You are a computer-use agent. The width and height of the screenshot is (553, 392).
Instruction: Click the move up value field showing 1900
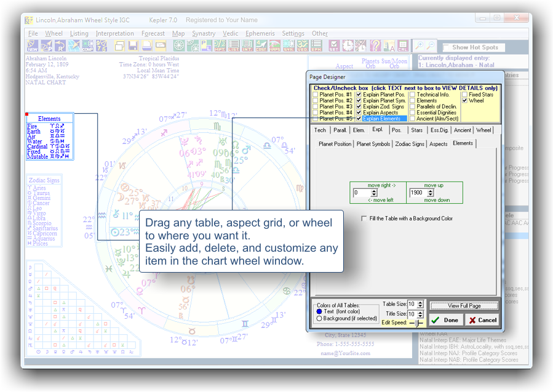418,193
